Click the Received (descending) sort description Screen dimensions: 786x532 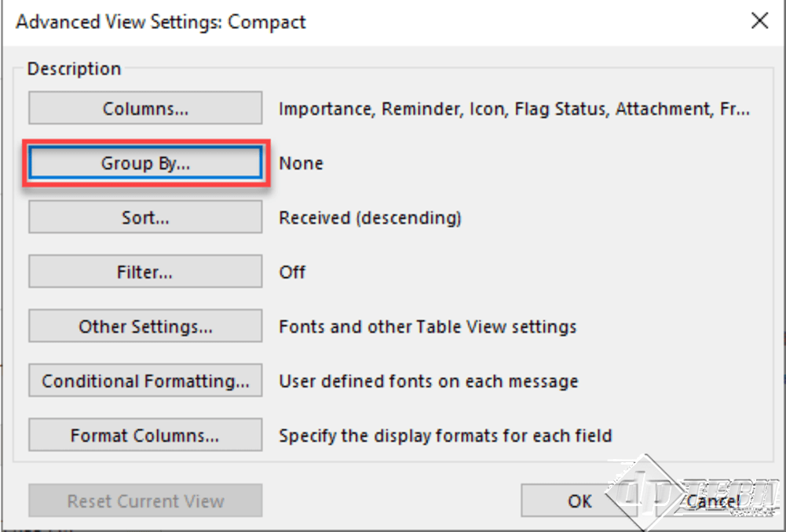tap(370, 218)
